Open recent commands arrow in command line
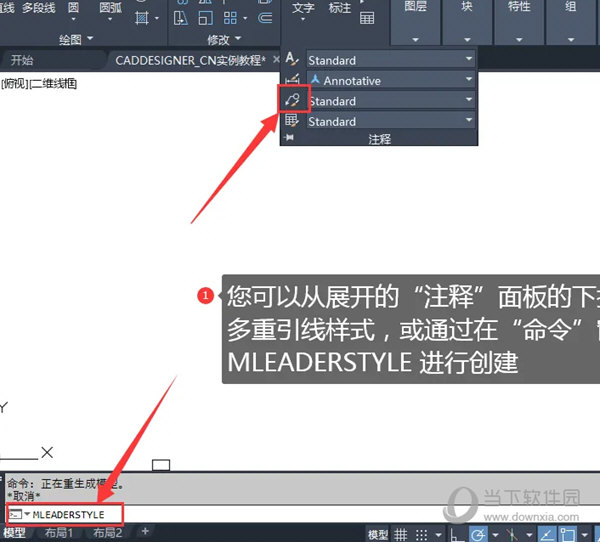The height and width of the screenshot is (542, 600). coord(27,514)
